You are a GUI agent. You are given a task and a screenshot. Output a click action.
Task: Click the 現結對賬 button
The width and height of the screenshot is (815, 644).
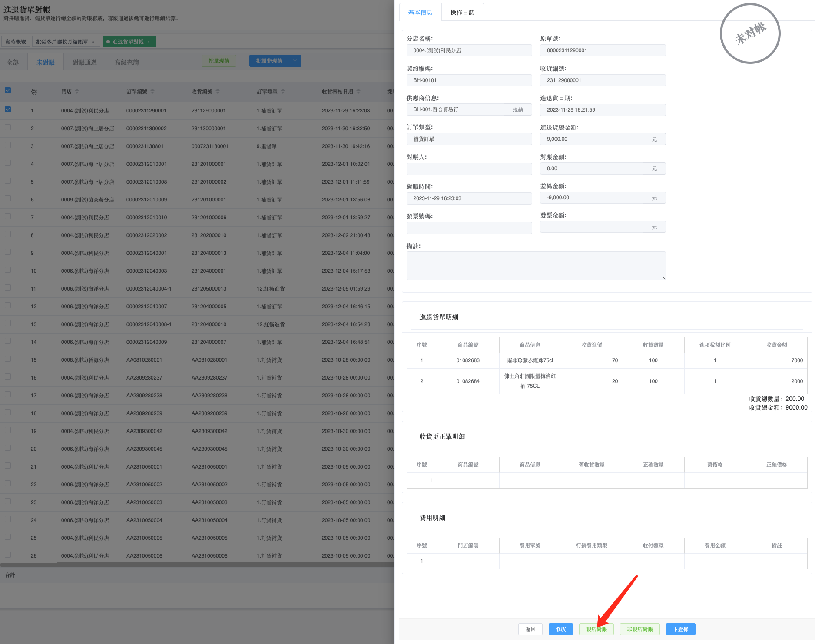(x=596, y=629)
